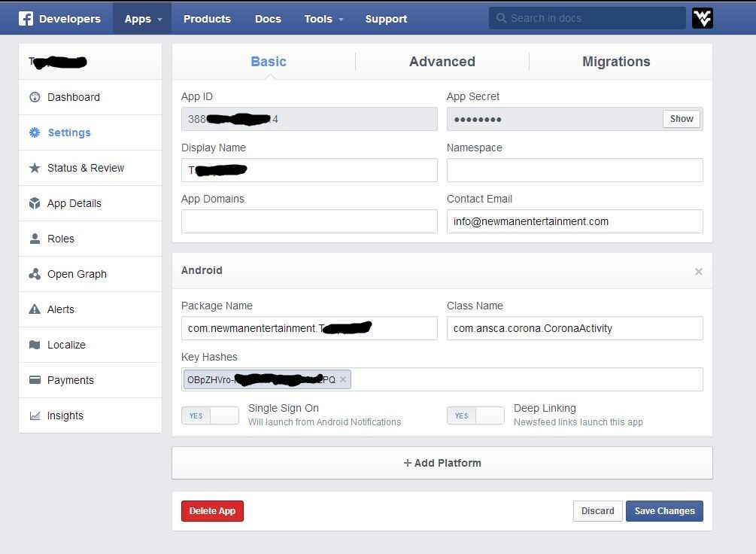Image resolution: width=756 pixels, height=554 pixels.
Task: Open Open Graph in the sidebar
Action: [90, 274]
